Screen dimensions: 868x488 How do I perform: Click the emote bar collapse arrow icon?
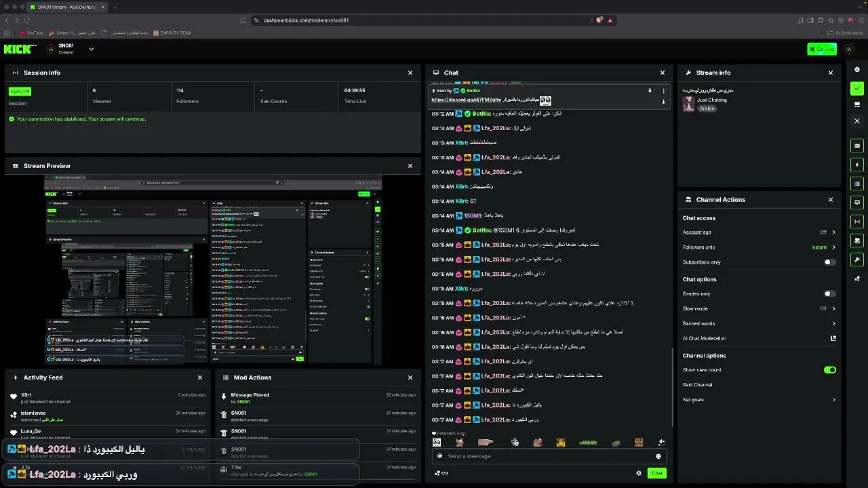pyautogui.click(x=661, y=443)
